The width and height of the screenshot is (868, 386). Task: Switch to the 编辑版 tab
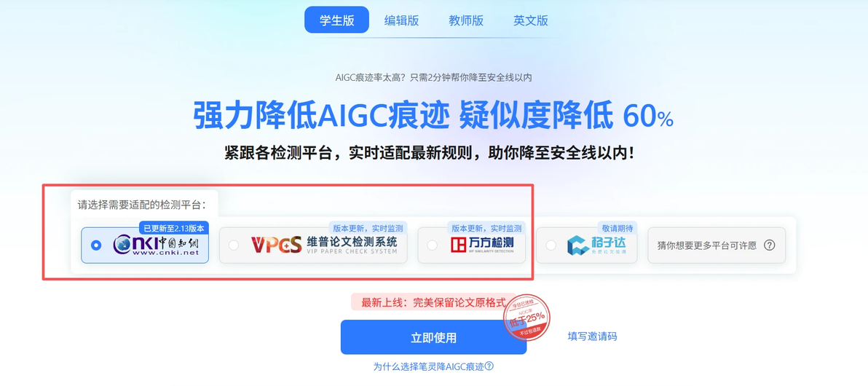coord(401,20)
